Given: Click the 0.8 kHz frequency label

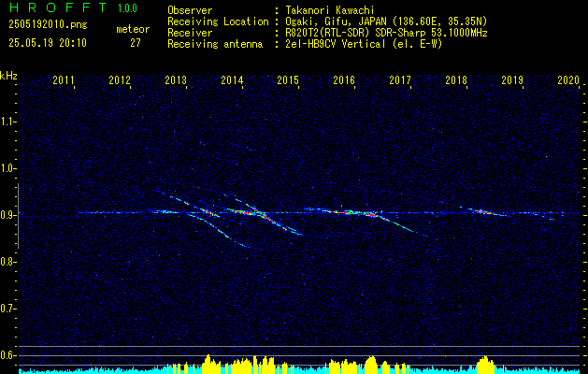Looking at the screenshot, I should pyautogui.click(x=8, y=262).
